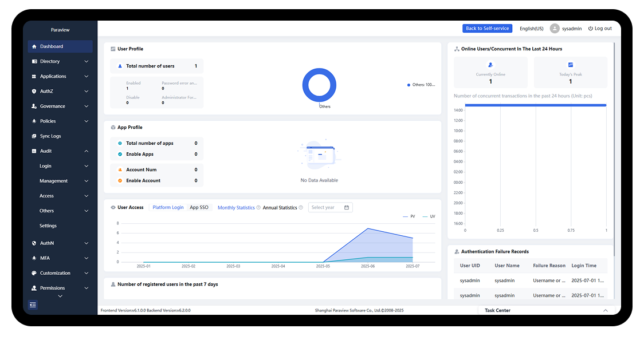Screen dimensions: 644x340
Task: Click the Audit icon in sidebar
Action: coord(34,151)
